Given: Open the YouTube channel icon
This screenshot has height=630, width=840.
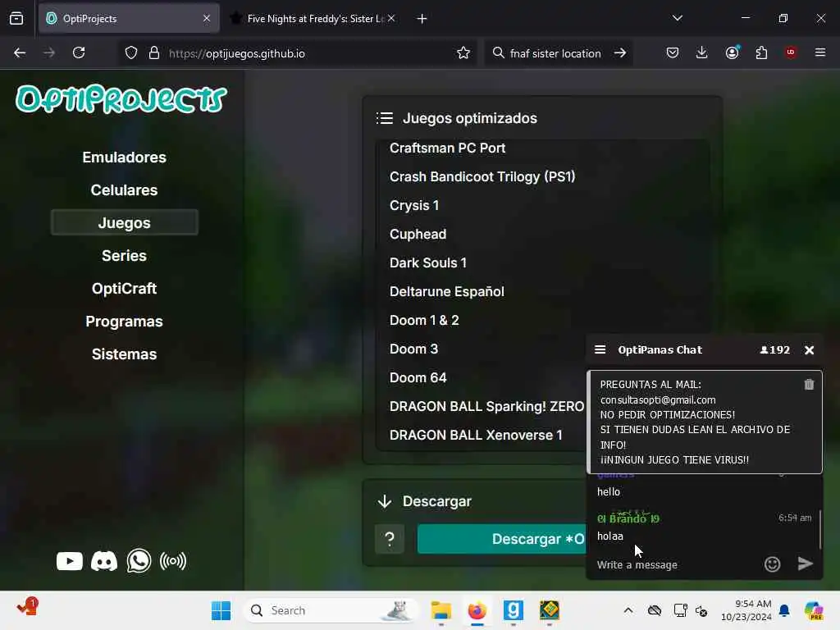Looking at the screenshot, I should pos(70,561).
